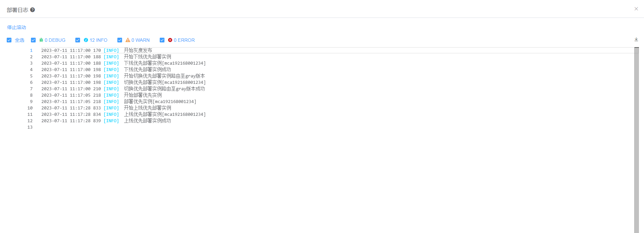Image resolution: width=644 pixels, height=233 pixels.
Task: Click the 停止滚动 stop scrolling link
Action: (x=16, y=27)
